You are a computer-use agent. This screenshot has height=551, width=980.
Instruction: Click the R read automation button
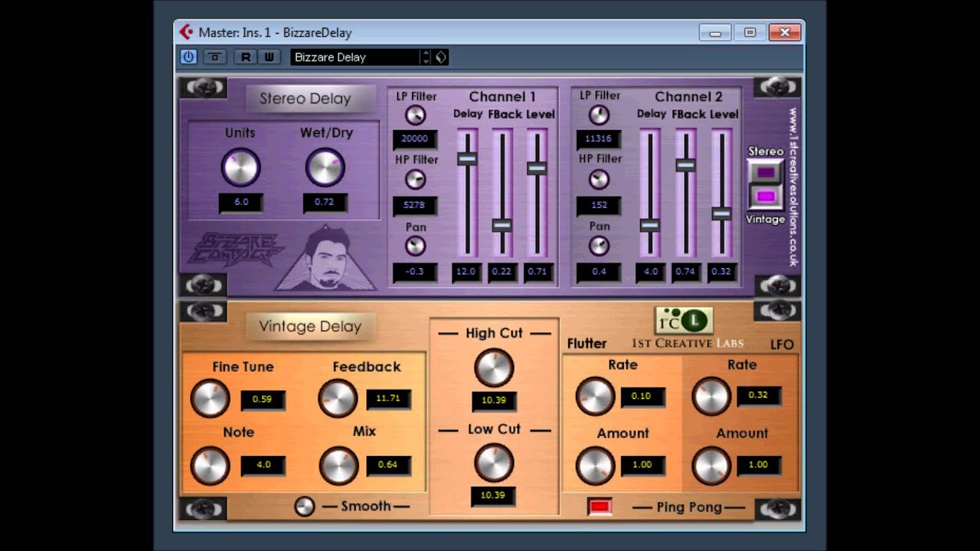tap(246, 57)
